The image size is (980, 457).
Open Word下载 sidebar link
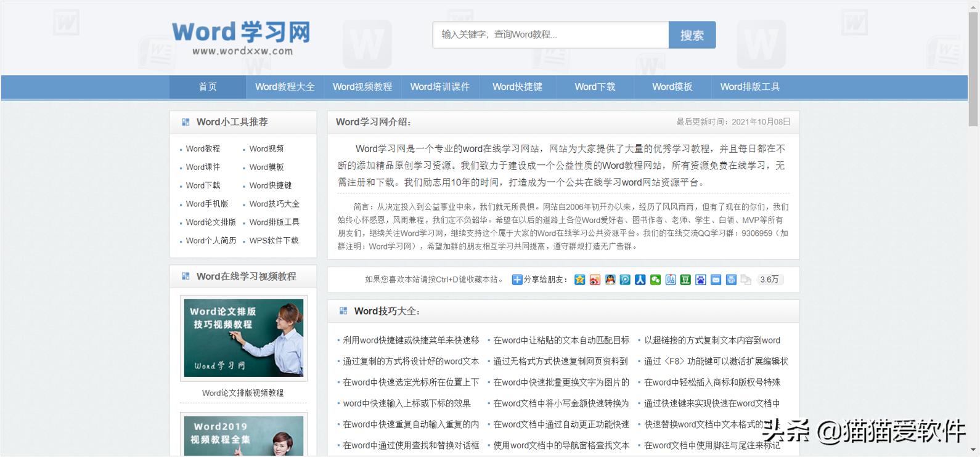(x=203, y=186)
